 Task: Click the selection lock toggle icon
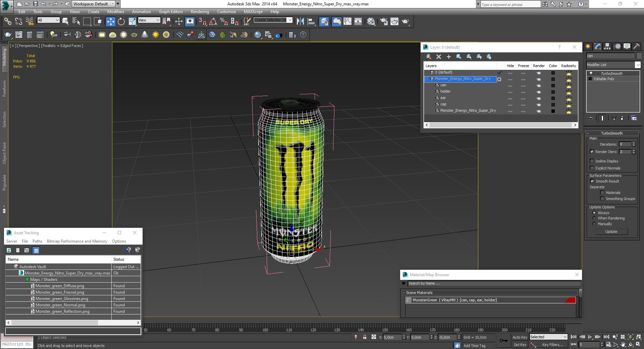click(x=365, y=337)
